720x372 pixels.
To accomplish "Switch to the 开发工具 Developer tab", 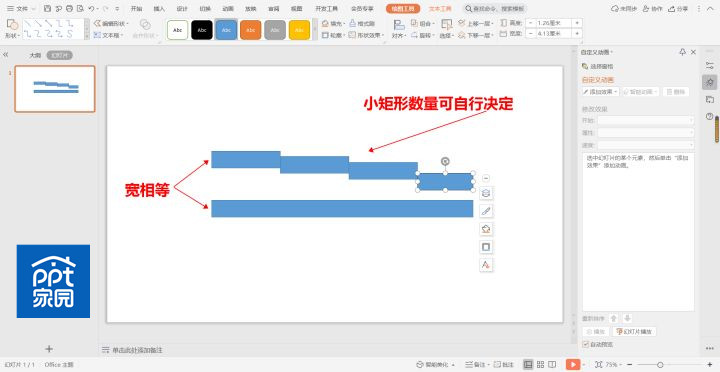I will 326,8.
